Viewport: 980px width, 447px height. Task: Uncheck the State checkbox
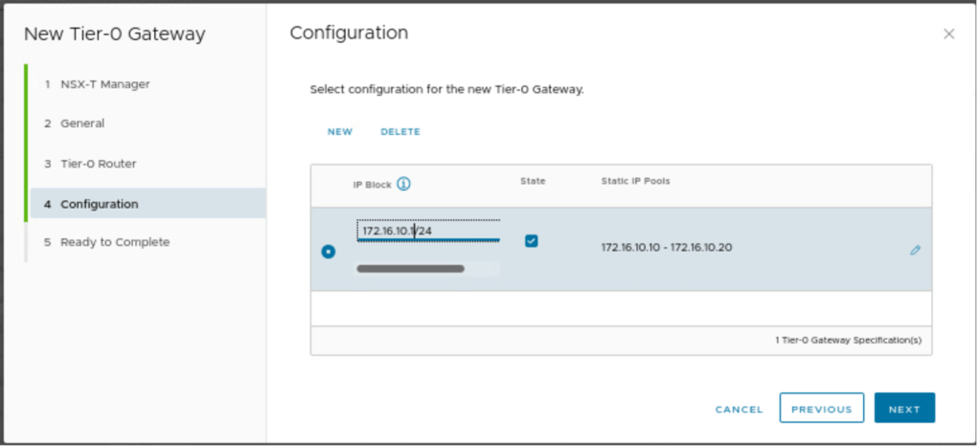pos(532,241)
